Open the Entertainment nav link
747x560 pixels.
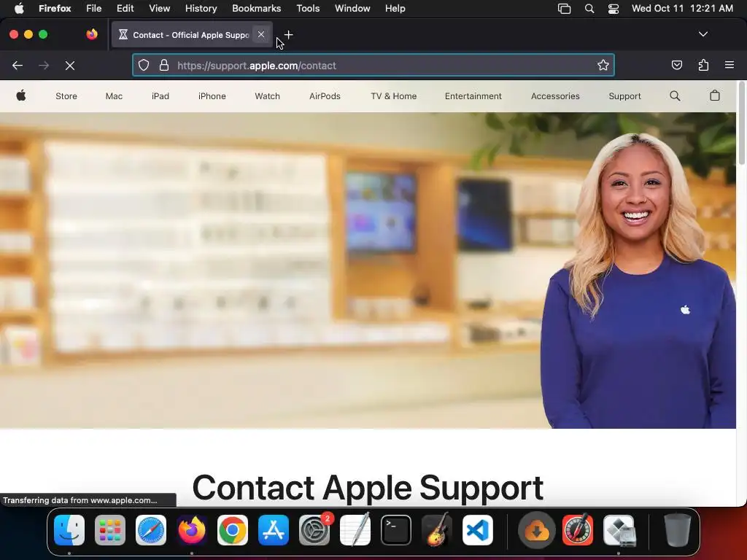tap(473, 96)
